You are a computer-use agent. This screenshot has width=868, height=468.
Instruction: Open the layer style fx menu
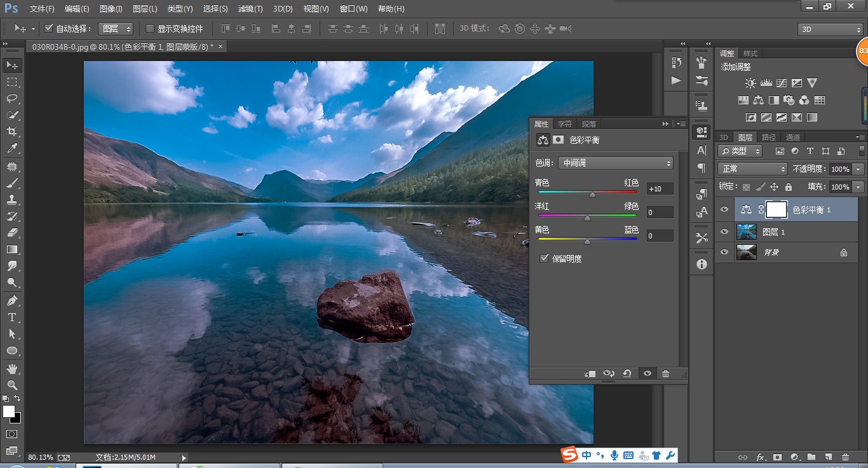point(761,457)
